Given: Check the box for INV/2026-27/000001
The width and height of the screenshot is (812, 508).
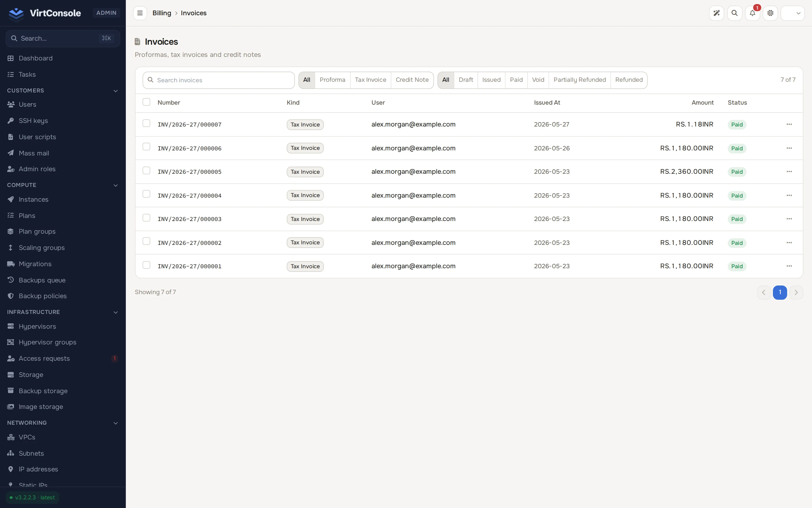Looking at the screenshot, I should [x=146, y=265].
